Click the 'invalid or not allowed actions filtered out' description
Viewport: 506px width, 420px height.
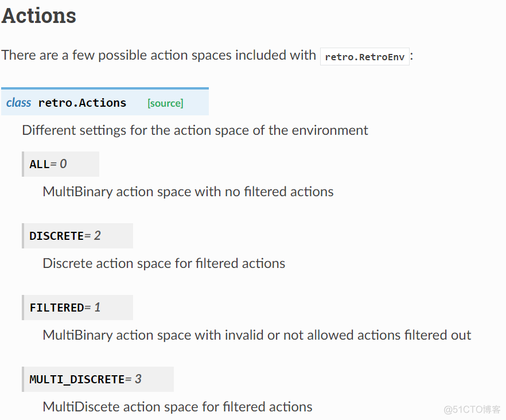click(348, 335)
